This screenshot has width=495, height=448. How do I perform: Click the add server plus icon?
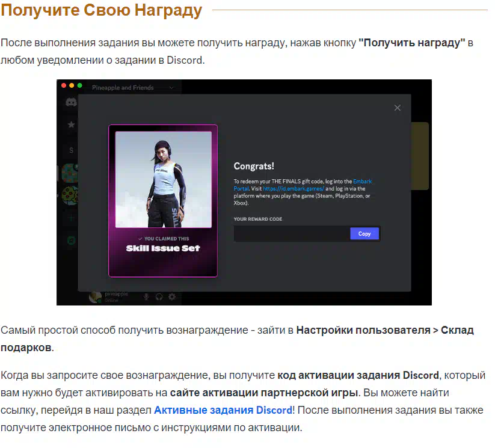[72, 218]
